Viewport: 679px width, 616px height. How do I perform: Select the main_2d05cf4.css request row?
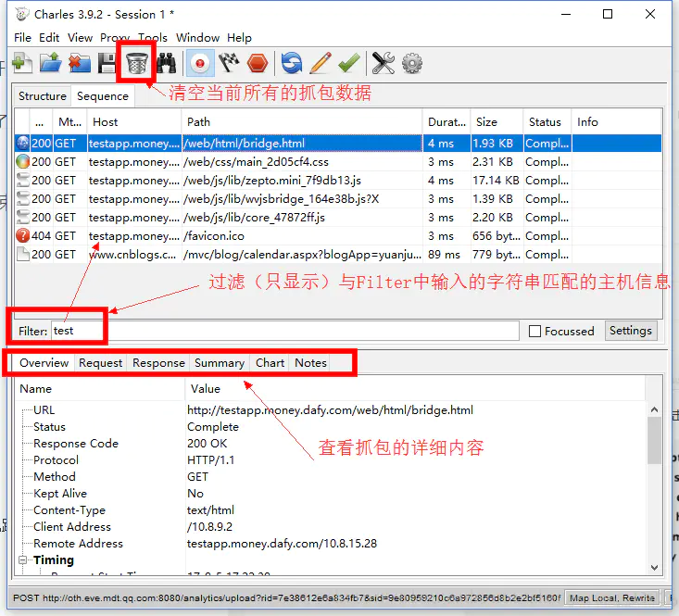338,162
